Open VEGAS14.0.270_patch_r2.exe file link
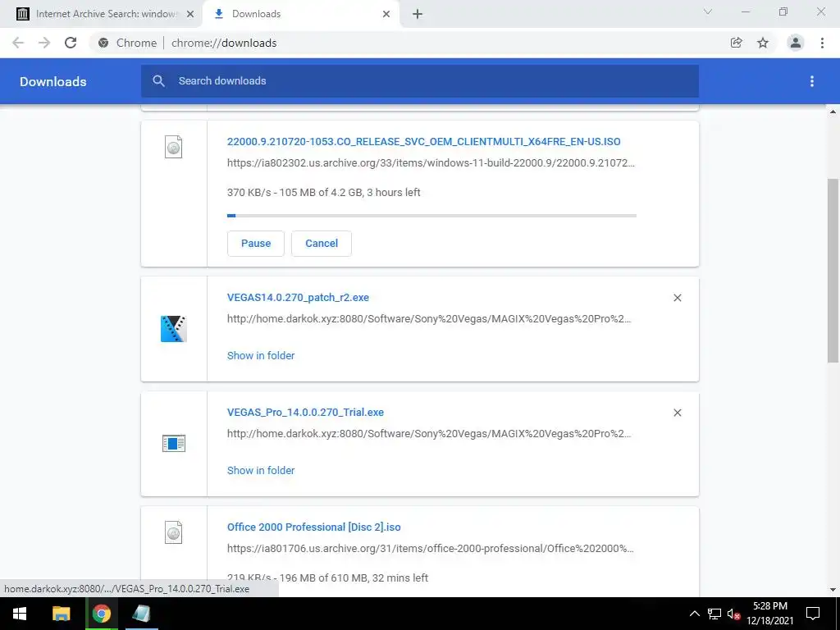Viewport: 840px width, 630px height. pos(298,297)
